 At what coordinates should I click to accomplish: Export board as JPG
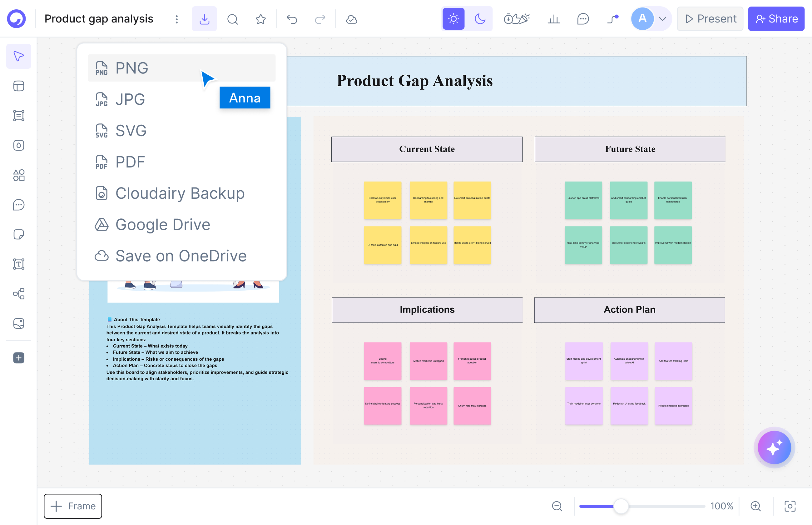pyautogui.click(x=181, y=99)
